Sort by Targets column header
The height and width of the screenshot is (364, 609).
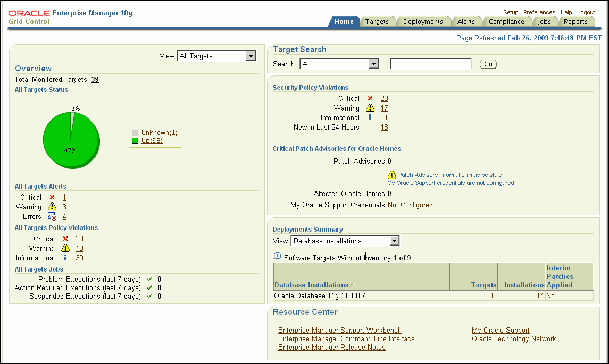(x=483, y=285)
